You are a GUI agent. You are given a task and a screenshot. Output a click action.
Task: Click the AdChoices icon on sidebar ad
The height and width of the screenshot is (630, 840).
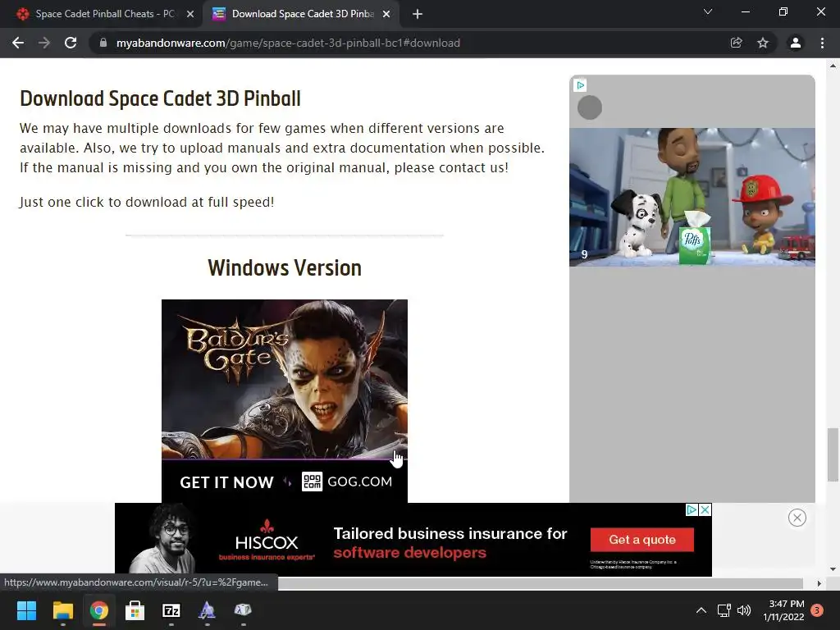pyautogui.click(x=580, y=85)
